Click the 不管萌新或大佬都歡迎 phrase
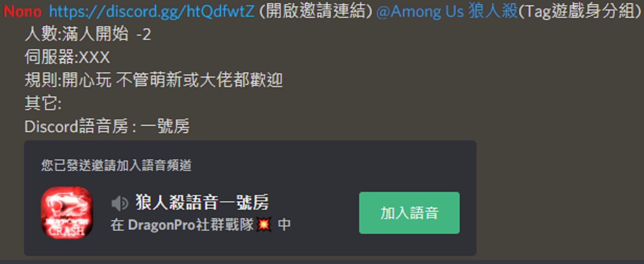Screen dimensions: 644x264 199,80
